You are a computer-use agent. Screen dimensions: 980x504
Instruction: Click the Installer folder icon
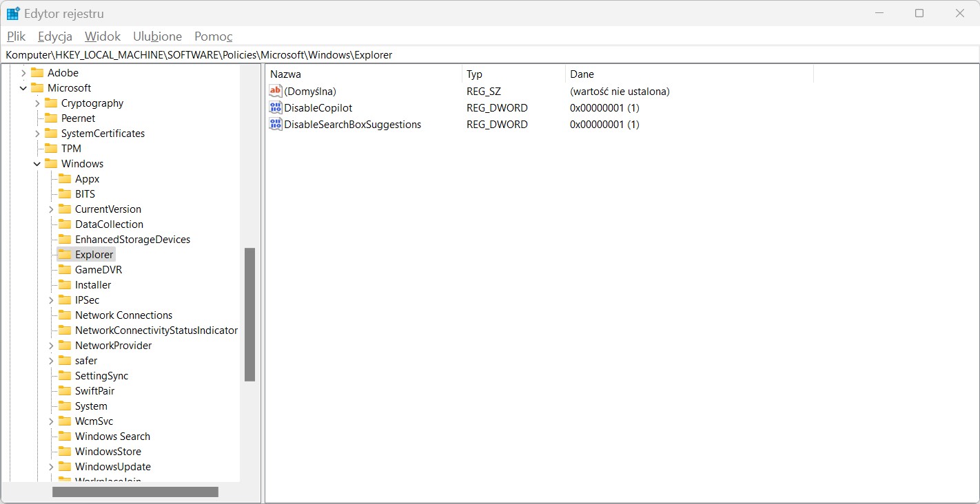(65, 285)
